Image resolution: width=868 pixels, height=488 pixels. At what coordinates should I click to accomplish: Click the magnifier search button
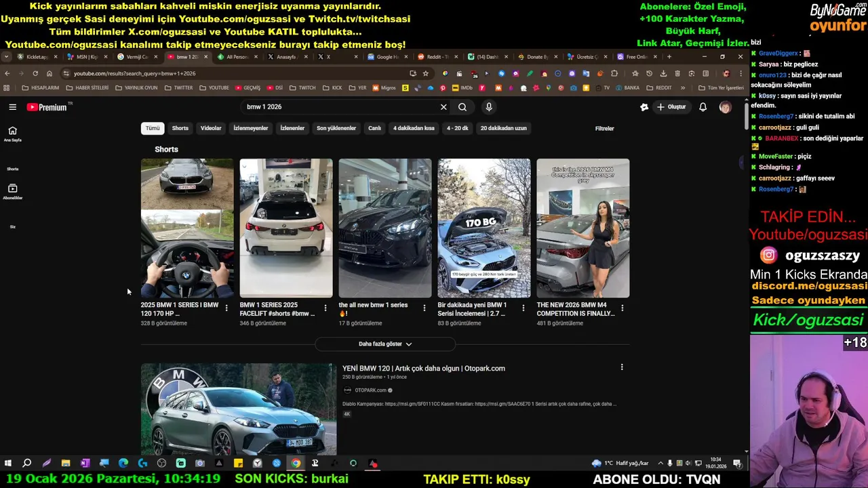tap(462, 107)
